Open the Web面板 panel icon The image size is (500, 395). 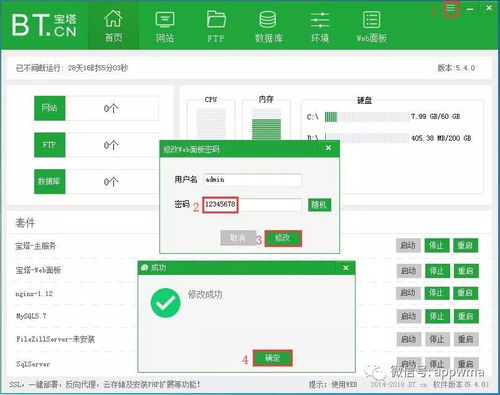click(371, 26)
